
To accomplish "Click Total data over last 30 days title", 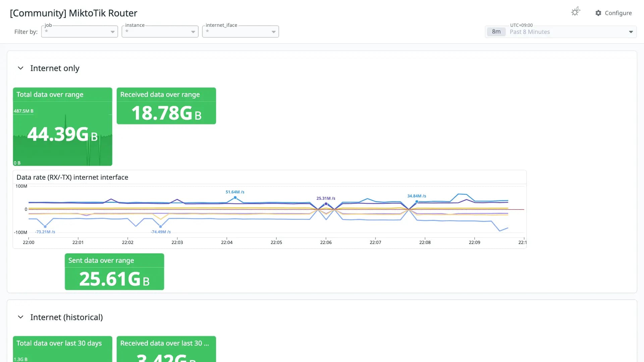I will [59, 343].
